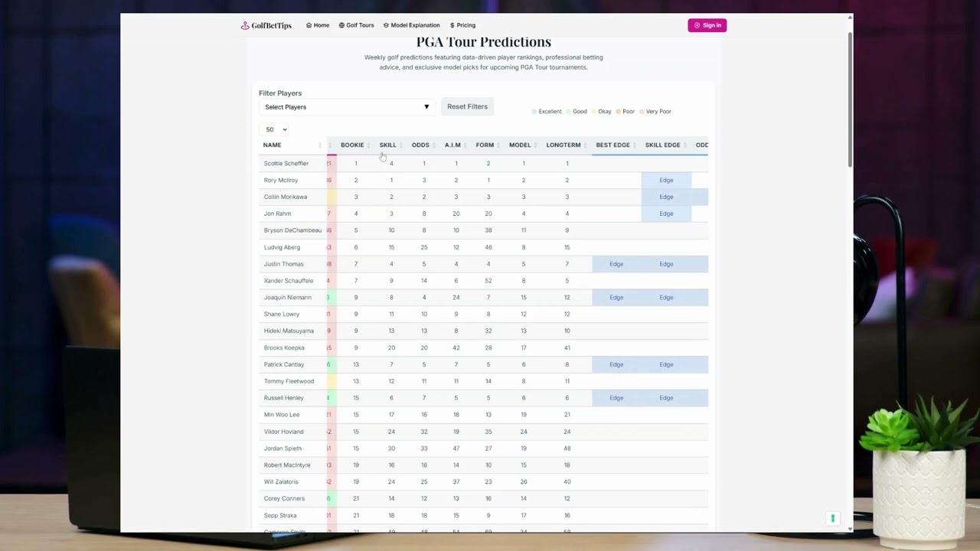Click Bryson DeChambeau's Form value 38
The height and width of the screenshot is (551, 980).
pyautogui.click(x=488, y=230)
